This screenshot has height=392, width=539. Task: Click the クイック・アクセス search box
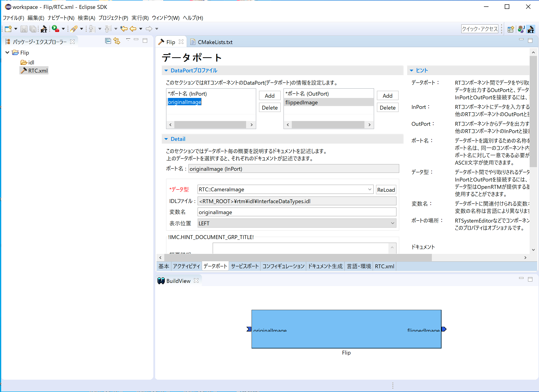tap(480, 29)
